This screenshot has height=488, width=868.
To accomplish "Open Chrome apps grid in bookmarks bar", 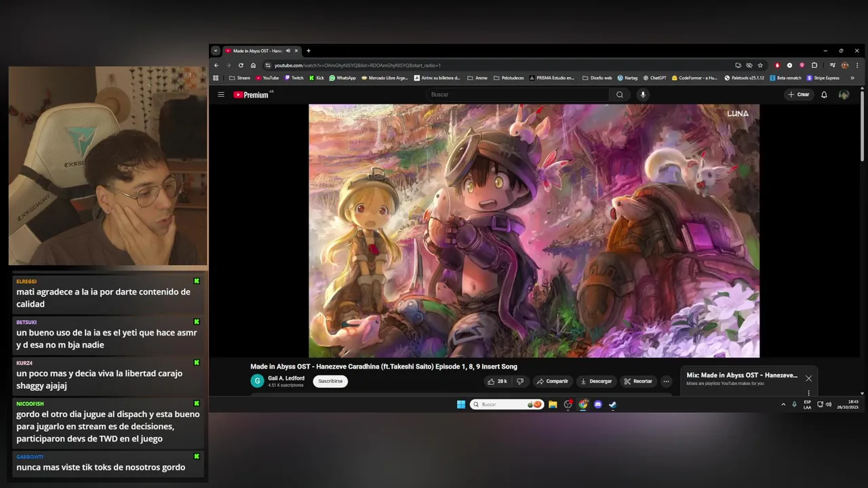I will [216, 78].
